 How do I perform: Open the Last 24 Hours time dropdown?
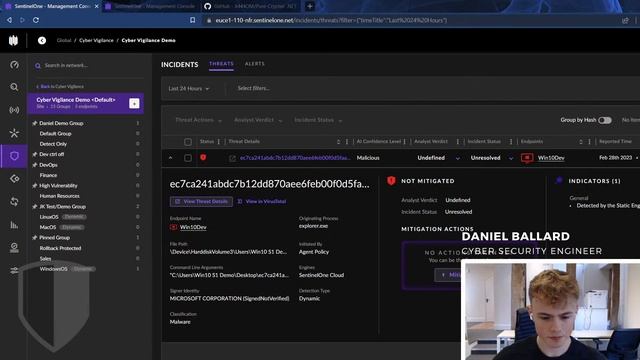(189, 89)
